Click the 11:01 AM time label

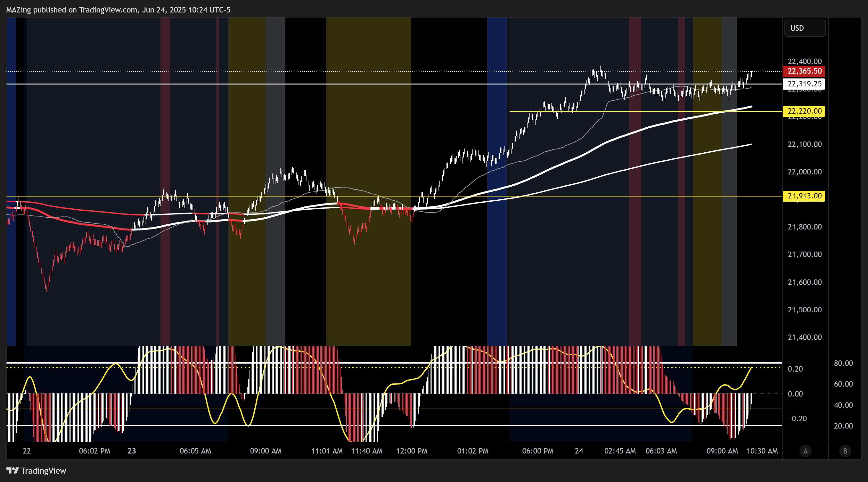click(x=327, y=451)
